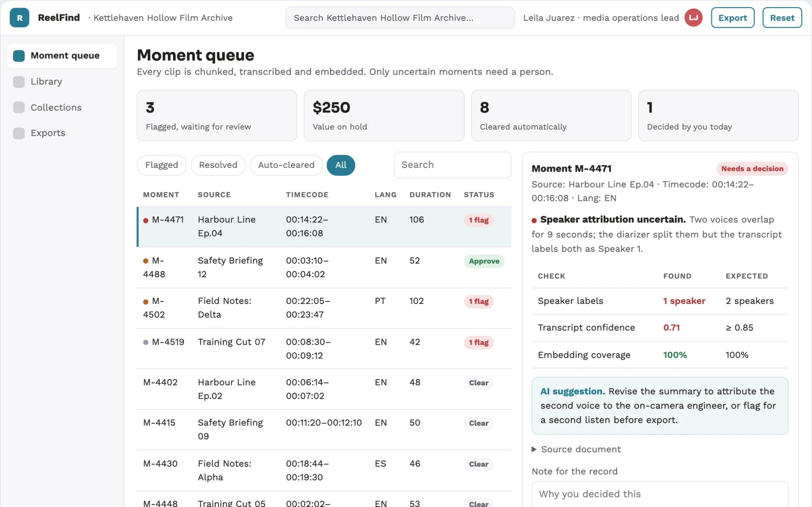Open the Value on hold card
Image resolution: width=812 pixels, height=507 pixels.
384,116
